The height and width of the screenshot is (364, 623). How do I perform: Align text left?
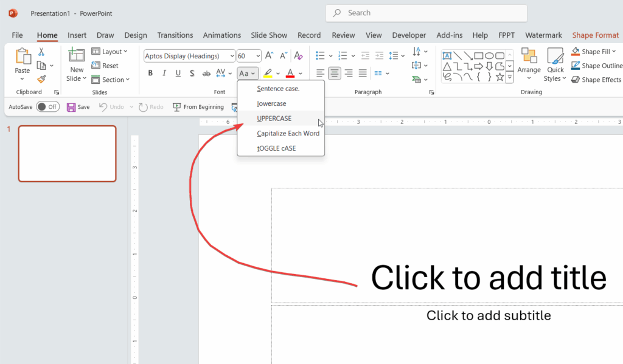point(320,74)
